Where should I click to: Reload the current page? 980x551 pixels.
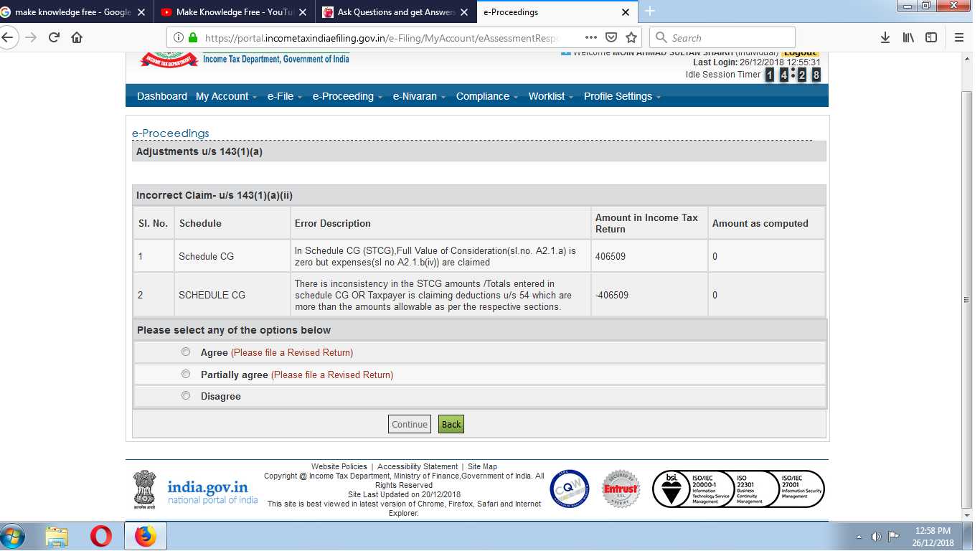[x=54, y=37]
